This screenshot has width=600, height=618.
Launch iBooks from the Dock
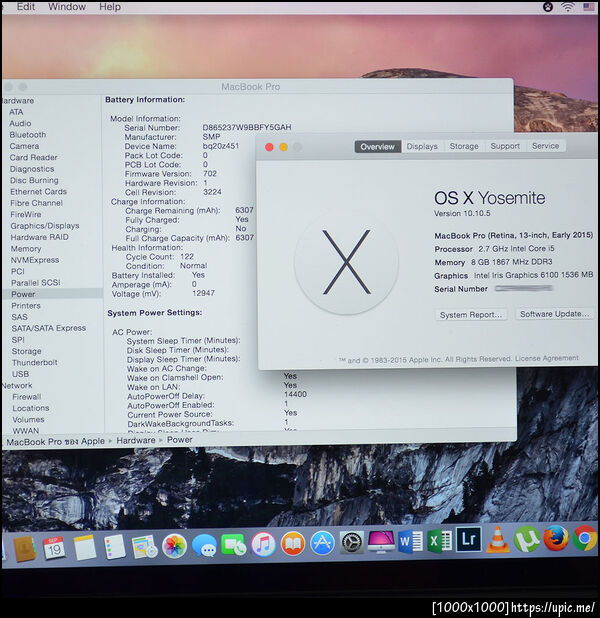click(293, 544)
